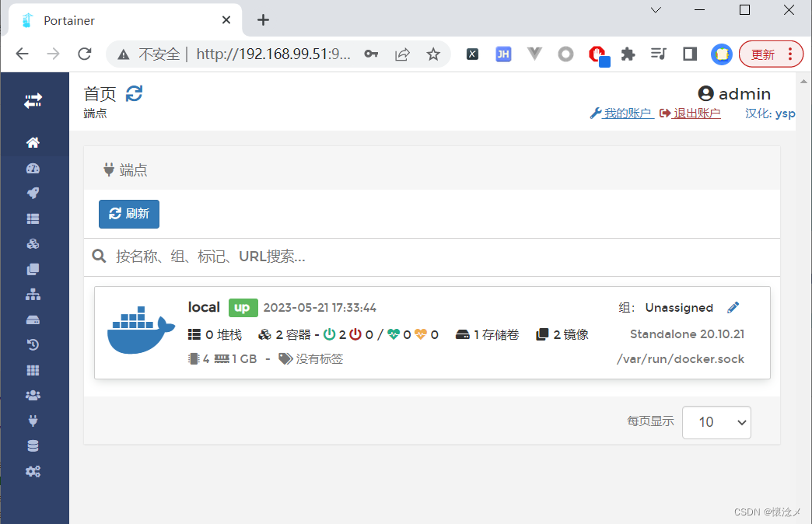Click the blue 刷新 refresh button

(x=129, y=214)
